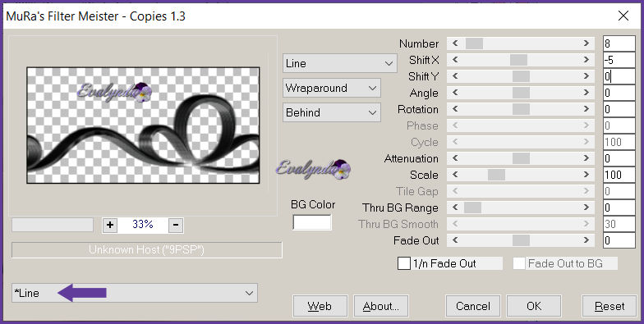
Task: Click the plus zoom-in button
Action: pyautogui.click(x=110, y=225)
